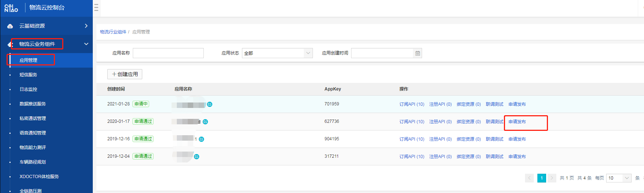Screen dimensions: 644x193
Task: Open the calendar icon in 应用创建时间 field
Action: [418, 53]
